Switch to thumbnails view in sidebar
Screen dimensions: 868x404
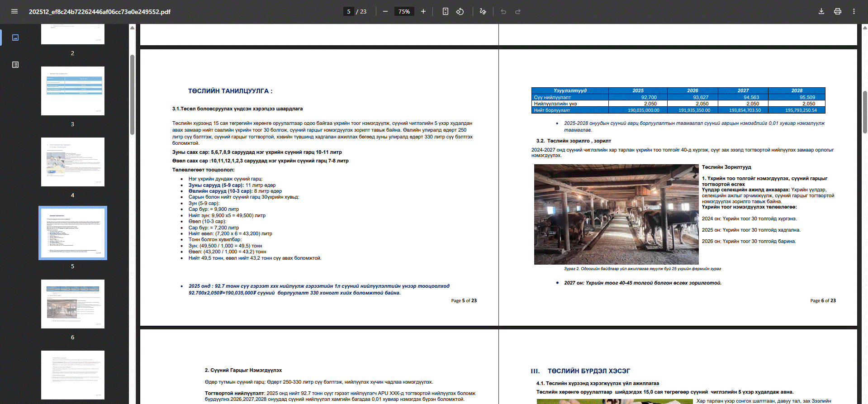click(15, 38)
